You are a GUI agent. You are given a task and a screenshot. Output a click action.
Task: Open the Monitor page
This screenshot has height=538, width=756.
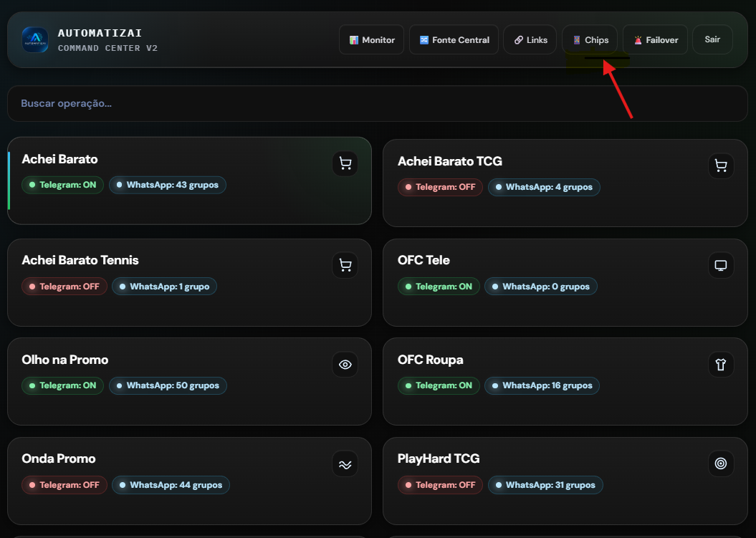coord(372,39)
